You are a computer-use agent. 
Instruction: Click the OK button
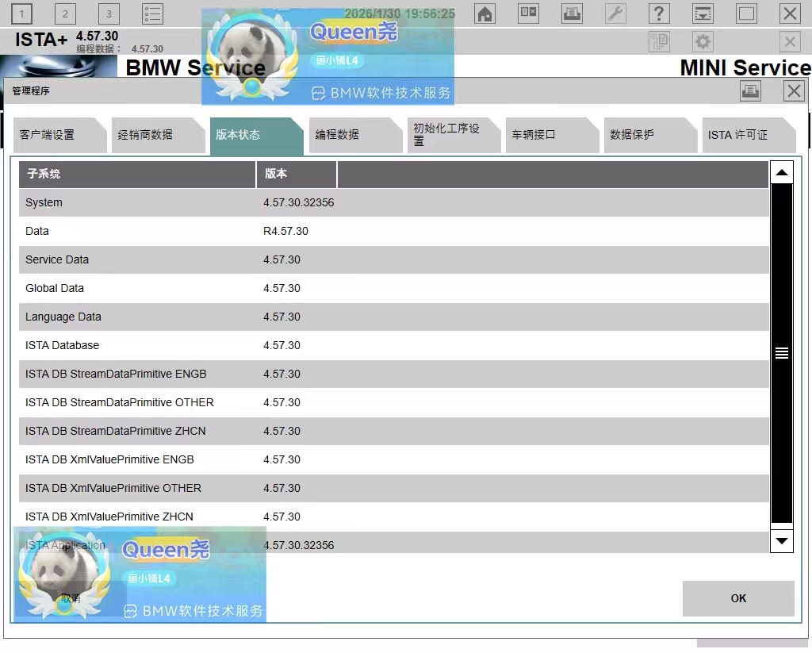pyautogui.click(x=738, y=598)
